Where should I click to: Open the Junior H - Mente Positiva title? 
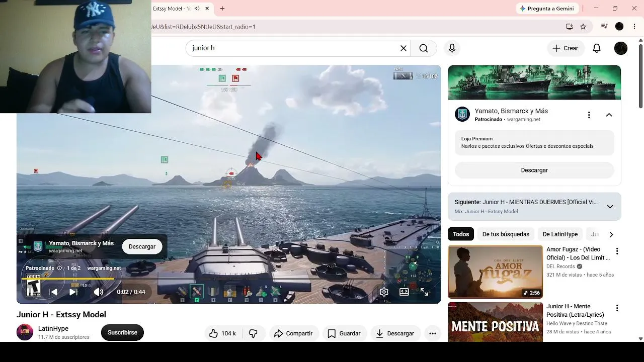(575, 310)
